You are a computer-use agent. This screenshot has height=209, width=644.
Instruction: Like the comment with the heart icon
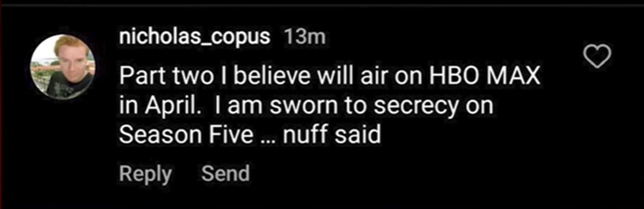click(x=597, y=56)
